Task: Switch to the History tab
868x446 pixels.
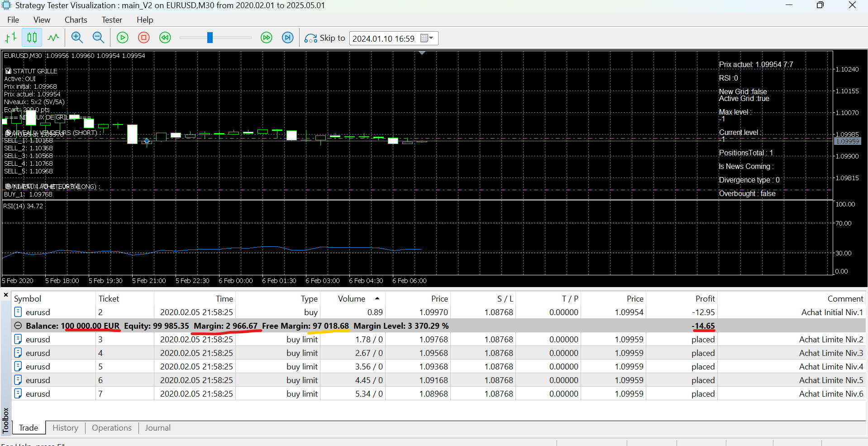Action: pos(65,428)
